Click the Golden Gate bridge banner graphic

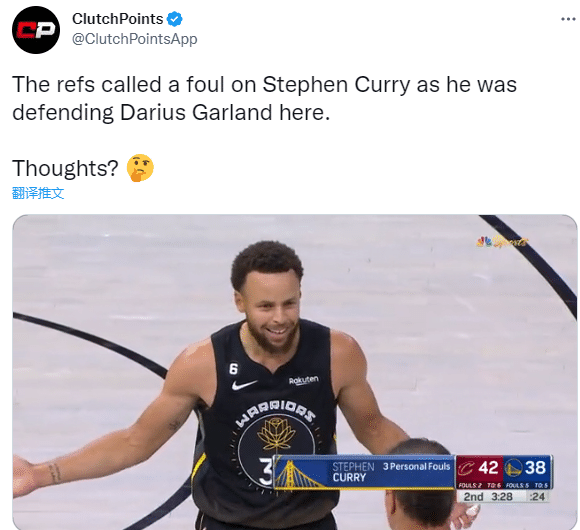click(x=299, y=474)
